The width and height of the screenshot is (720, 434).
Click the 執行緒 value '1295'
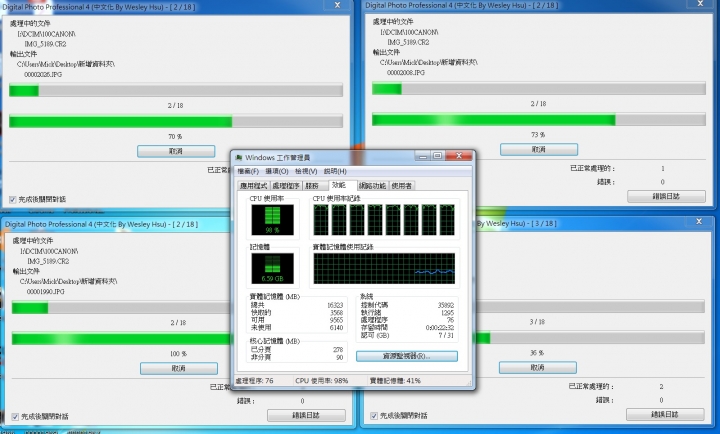tap(448, 312)
